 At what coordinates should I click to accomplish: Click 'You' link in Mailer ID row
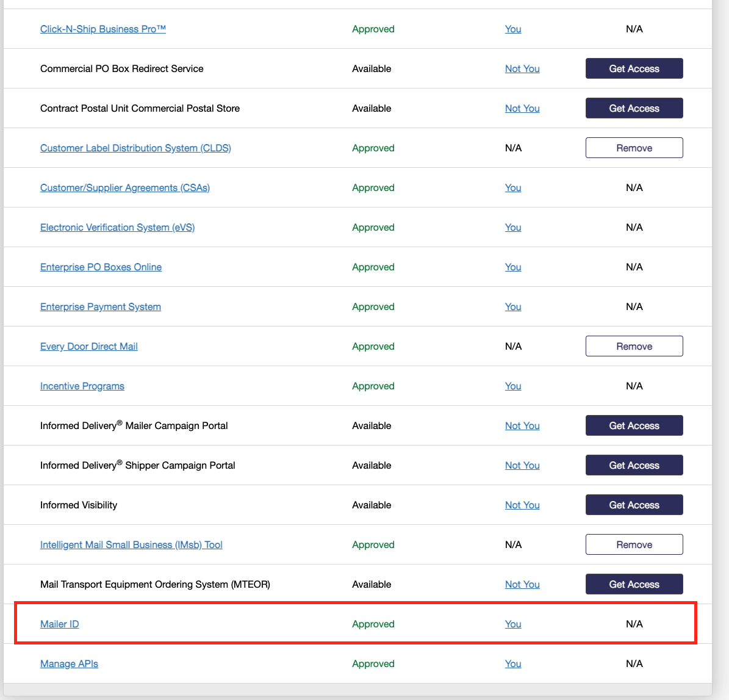point(513,624)
